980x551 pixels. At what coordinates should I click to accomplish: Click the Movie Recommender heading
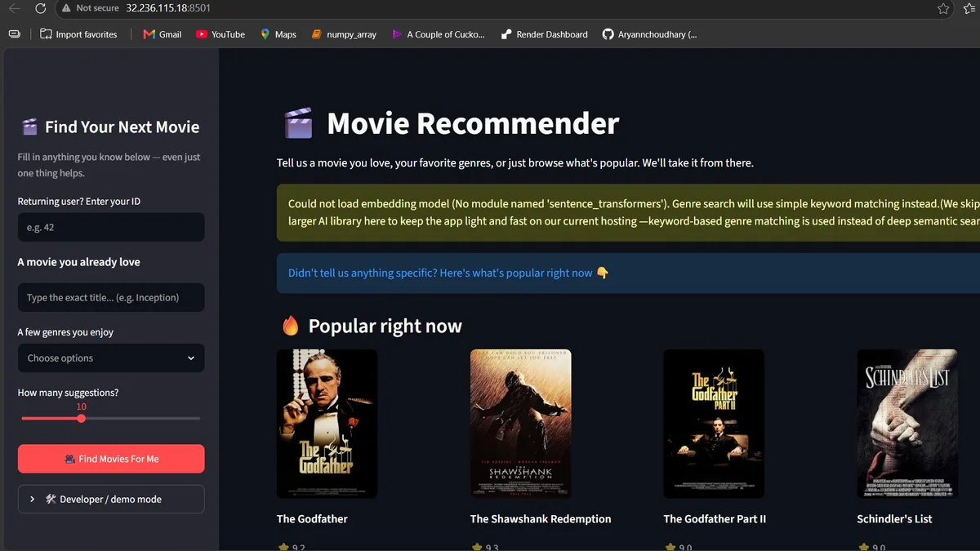pos(473,124)
